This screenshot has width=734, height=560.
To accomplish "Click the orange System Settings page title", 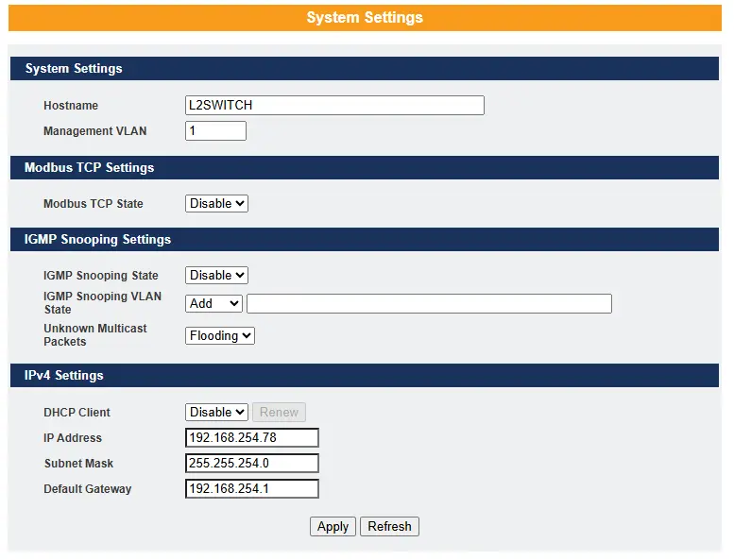I will [365, 18].
